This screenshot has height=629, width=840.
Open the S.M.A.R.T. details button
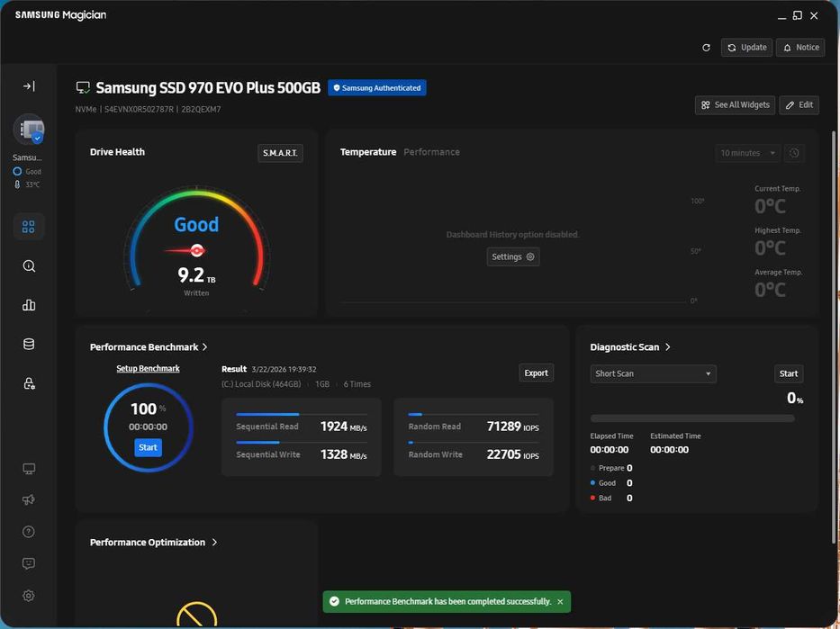280,153
